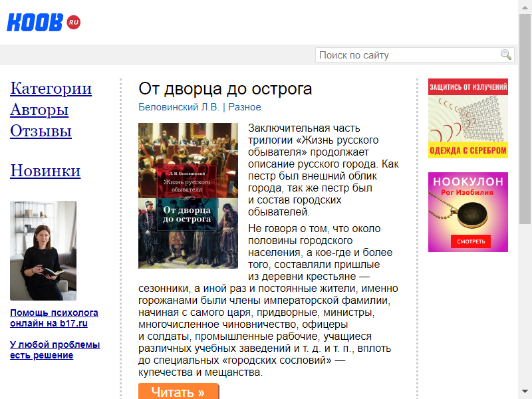Click the scrollbar up arrow
The width and height of the screenshot is (532, 399).
pyautogui.click(x=525, y=7)
